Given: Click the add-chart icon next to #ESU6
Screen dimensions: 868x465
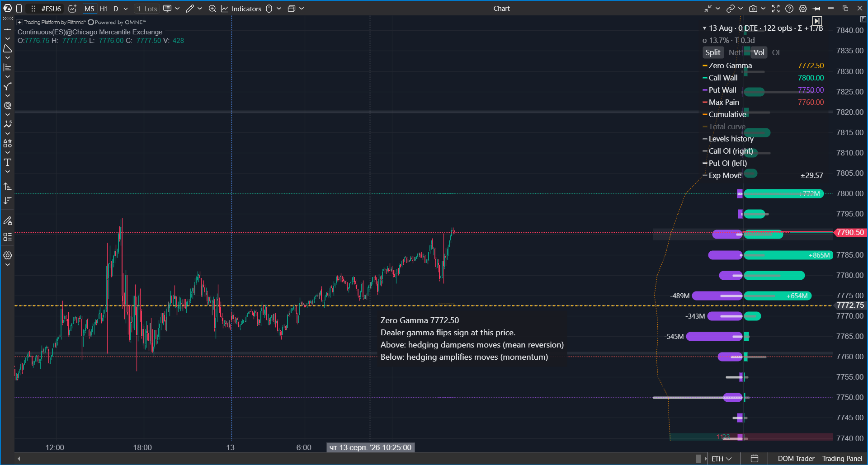Looking at the screenshot, I should [x=72, y=9].
